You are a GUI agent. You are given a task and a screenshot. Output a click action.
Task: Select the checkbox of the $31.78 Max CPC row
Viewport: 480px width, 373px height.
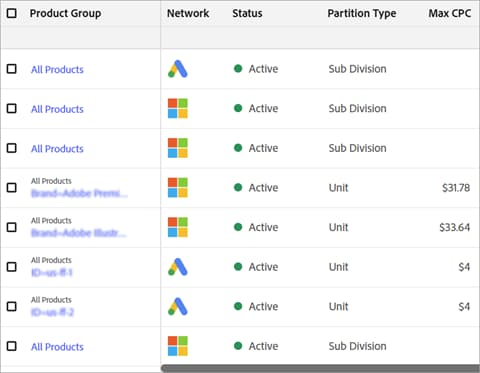12,188
